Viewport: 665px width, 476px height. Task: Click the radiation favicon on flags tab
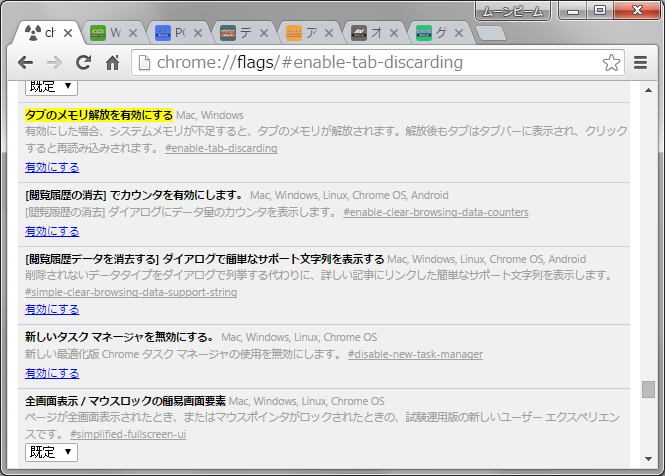(x=33, y=33)
